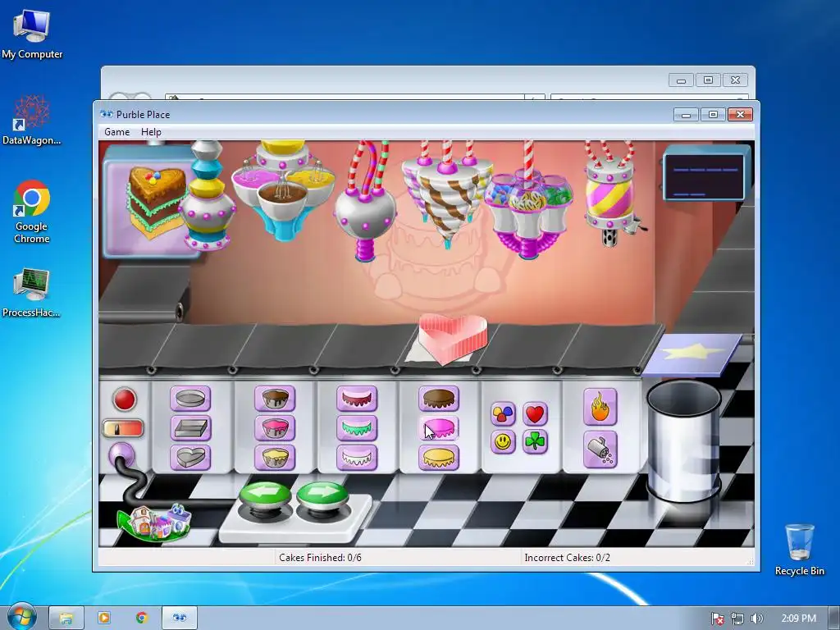
Task: Choose chocolate batter flavor
Action: tap(275, 399)
